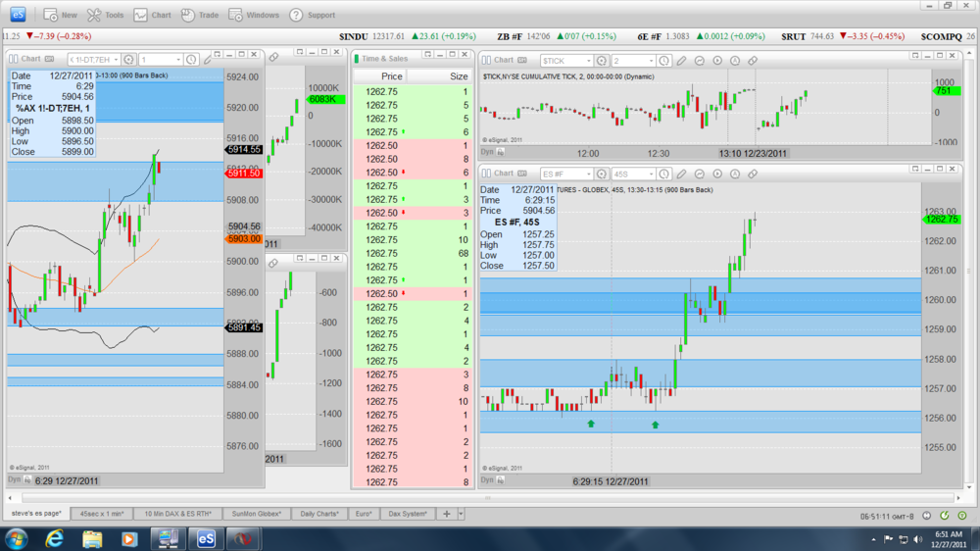Screen dimensions: 980x551
Task: Open the New menu
Action: point(61,15)
